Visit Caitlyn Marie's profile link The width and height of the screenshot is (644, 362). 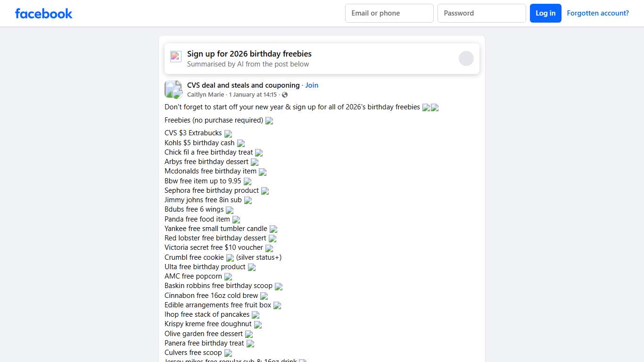[x=206, y=95]
